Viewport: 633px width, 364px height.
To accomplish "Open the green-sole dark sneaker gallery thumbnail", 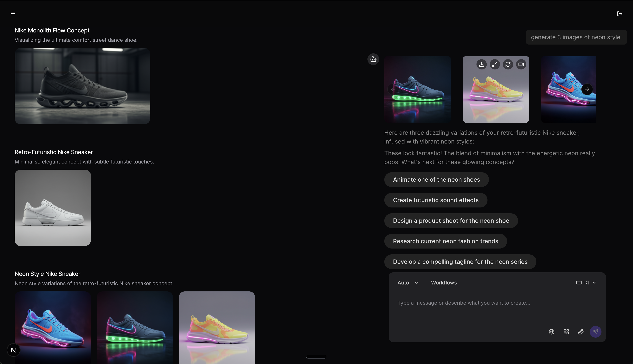I will click(x=135, y=328).
